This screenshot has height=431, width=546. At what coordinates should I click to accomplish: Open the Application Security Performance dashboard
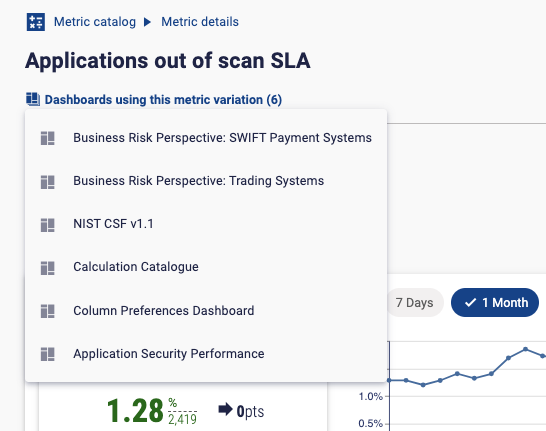[206, 354]
